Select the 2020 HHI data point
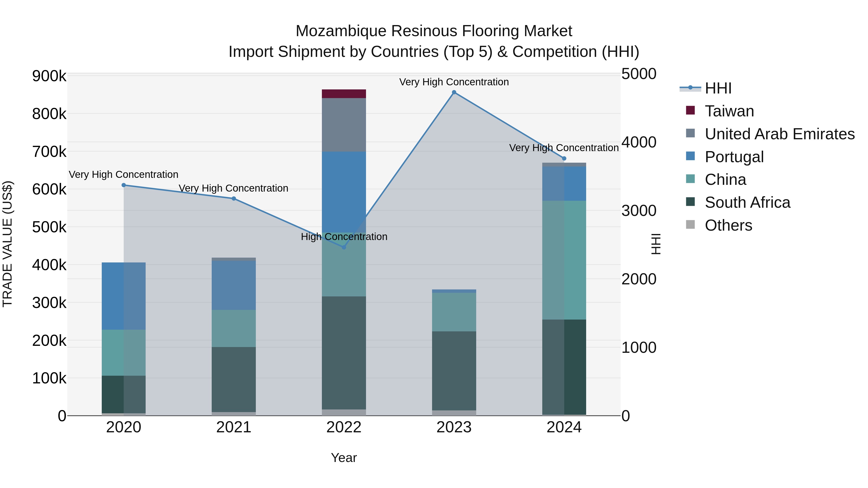868x488 pixels. pyautogui.click(x=124, y=185)
